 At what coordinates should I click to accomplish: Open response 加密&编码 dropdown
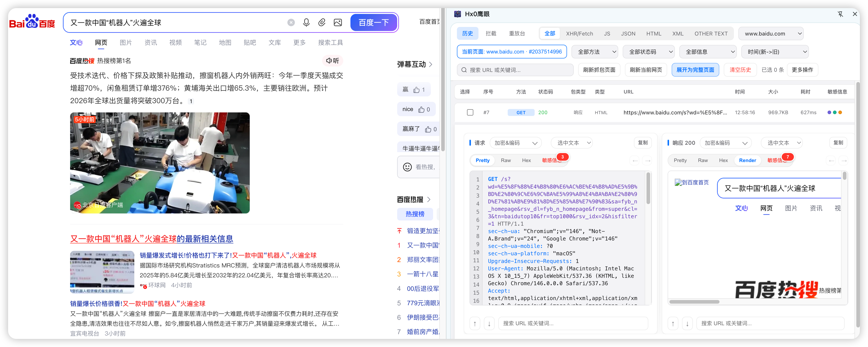pyautogui.click(x=726, y=143)
